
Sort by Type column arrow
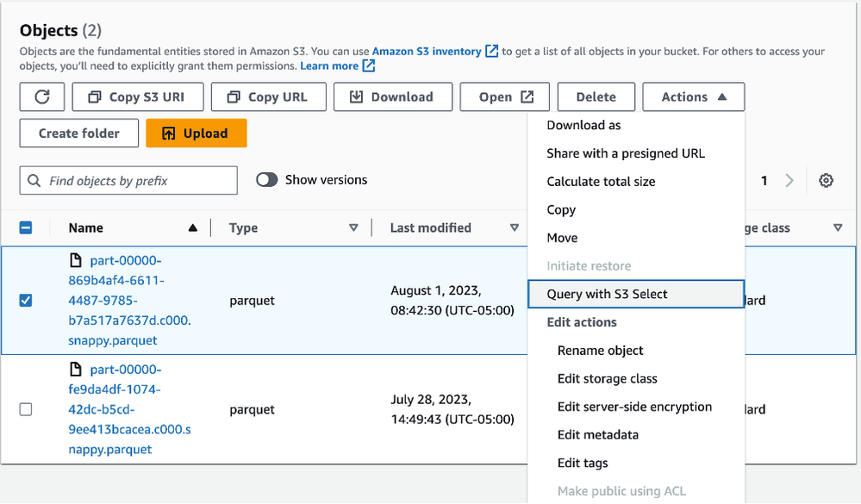pos(353,228)
